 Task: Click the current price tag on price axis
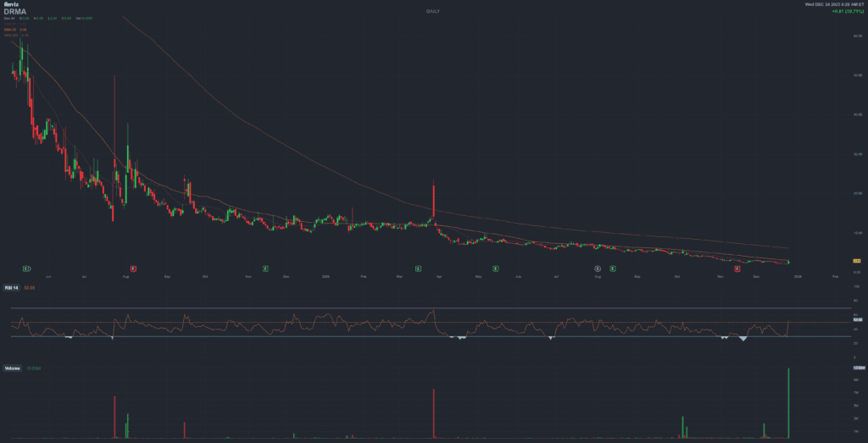coord(857,260)
